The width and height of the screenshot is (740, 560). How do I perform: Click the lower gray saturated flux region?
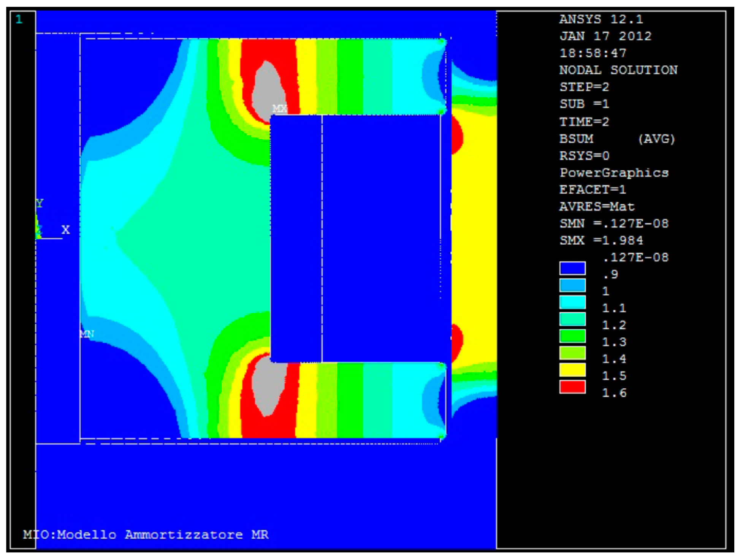tap(269, 388)
